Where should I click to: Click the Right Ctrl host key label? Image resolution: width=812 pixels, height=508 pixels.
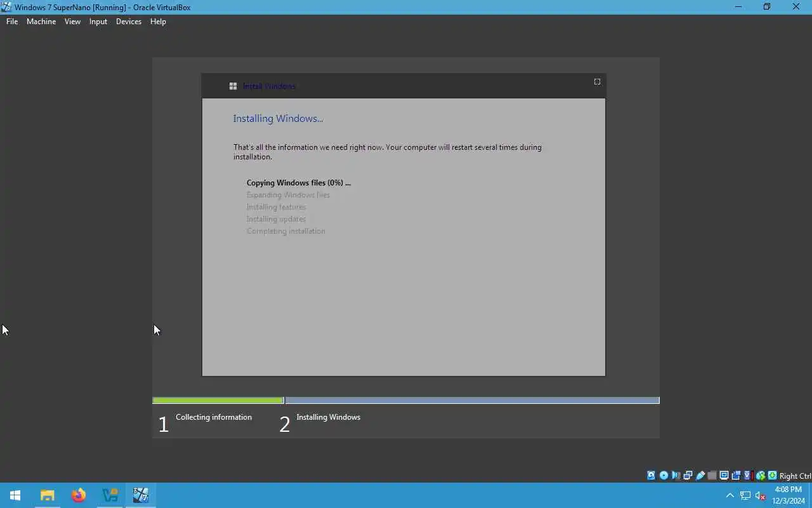795,476
